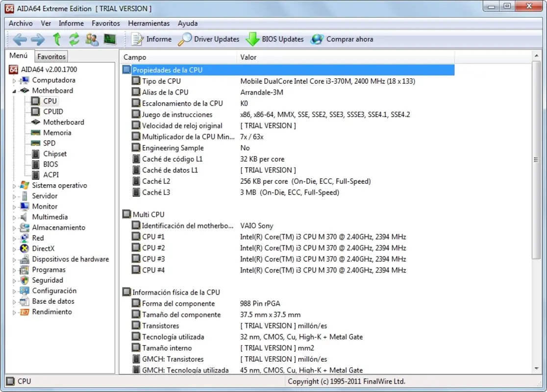Open the SPD section in the sidebar
This screenshot has width=547, height=392.
point(51,143)
